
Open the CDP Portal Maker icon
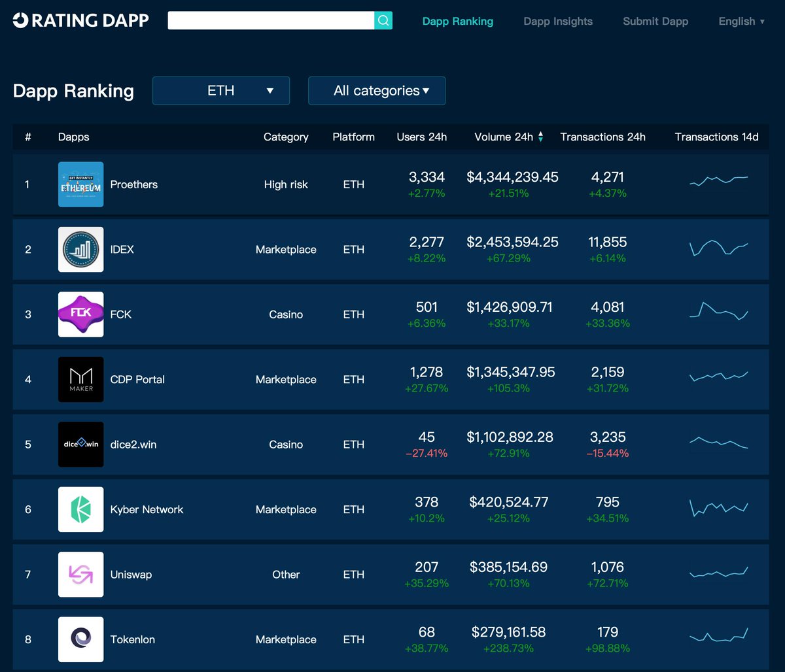81,379
